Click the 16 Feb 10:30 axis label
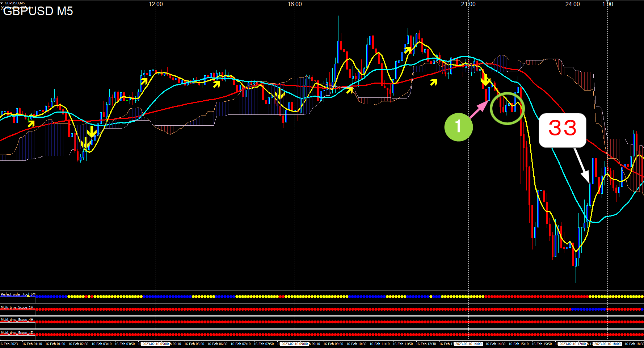 356,344
